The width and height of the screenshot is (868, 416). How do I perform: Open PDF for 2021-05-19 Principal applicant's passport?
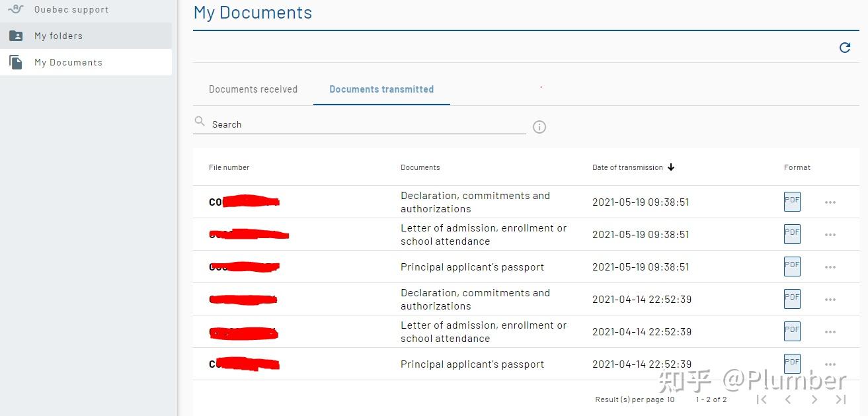[792, 267]
